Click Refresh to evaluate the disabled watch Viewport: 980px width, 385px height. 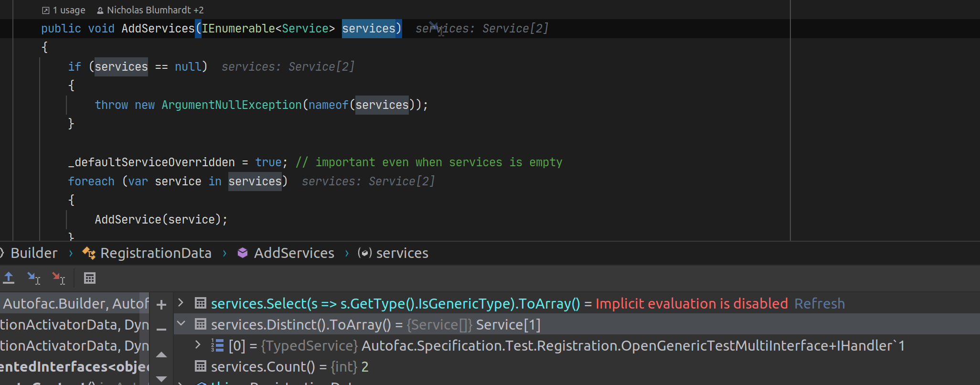[x=820, y=304]
